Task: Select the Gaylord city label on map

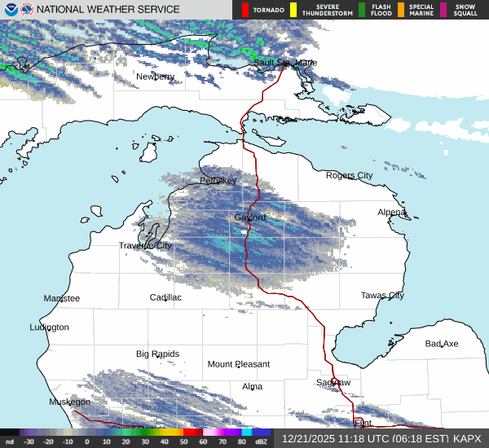Action: click(250, 217)
